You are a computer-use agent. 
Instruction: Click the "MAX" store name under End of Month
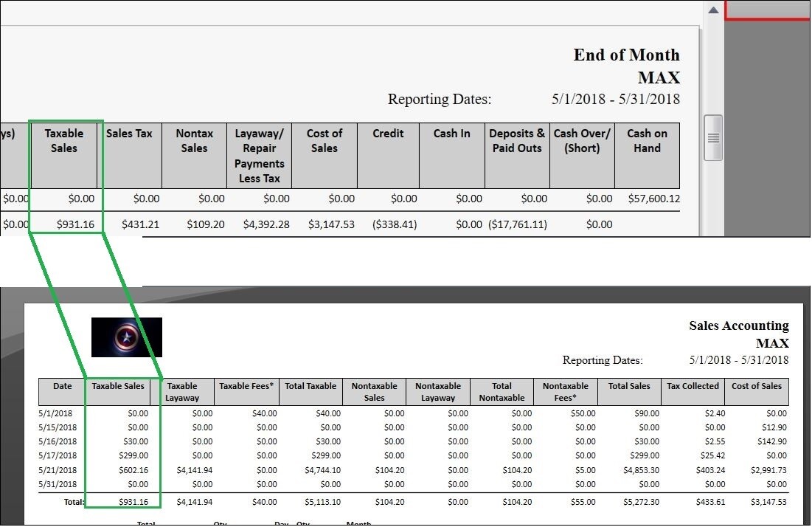click(659, 77)
